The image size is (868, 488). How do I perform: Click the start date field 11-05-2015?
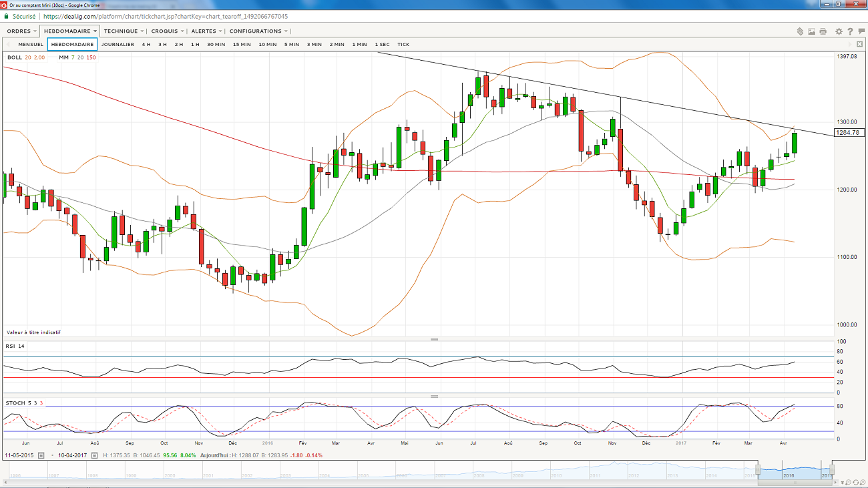coord(20,455)
